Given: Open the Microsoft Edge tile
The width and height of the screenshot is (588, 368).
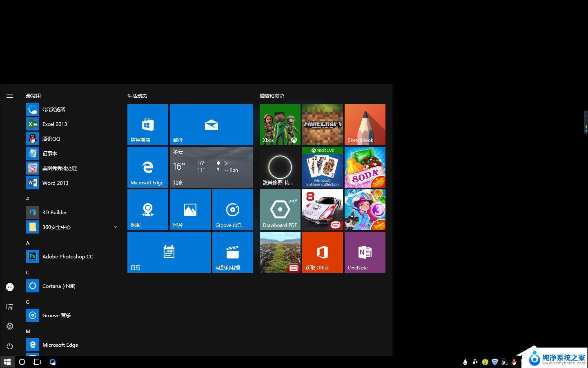Looking at the screenshot, I should pos(148,167).
